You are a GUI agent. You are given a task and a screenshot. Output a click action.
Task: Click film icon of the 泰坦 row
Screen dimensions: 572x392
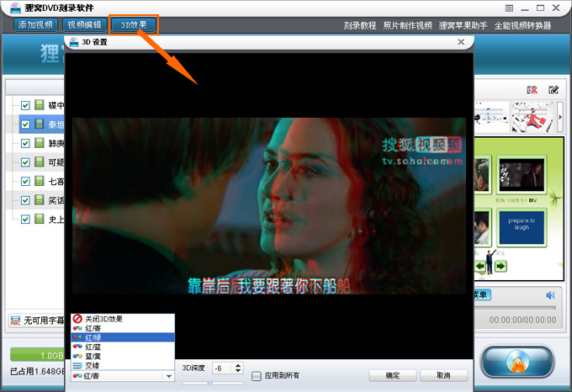click(40, 124)
